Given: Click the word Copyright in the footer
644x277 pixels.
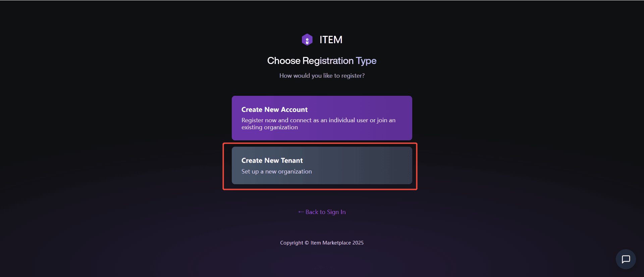Looking at the screenshot, I should click(x=291, y=243).
